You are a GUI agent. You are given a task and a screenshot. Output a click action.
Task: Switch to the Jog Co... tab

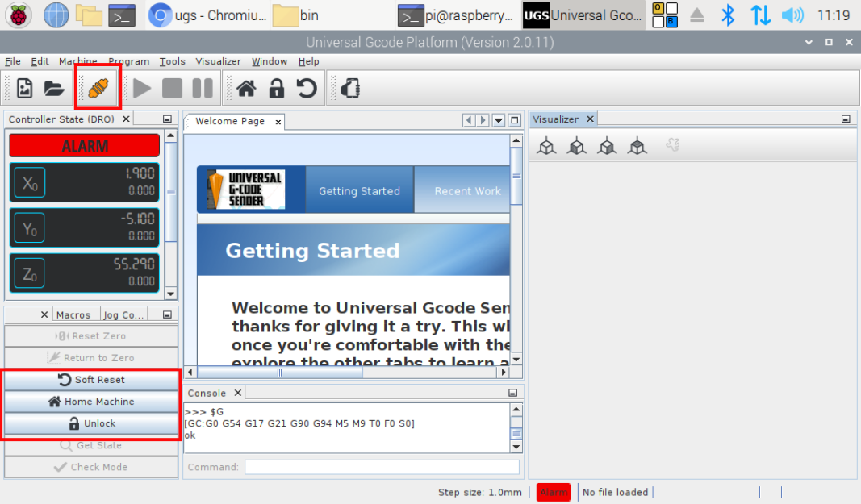tap(123, 314)
